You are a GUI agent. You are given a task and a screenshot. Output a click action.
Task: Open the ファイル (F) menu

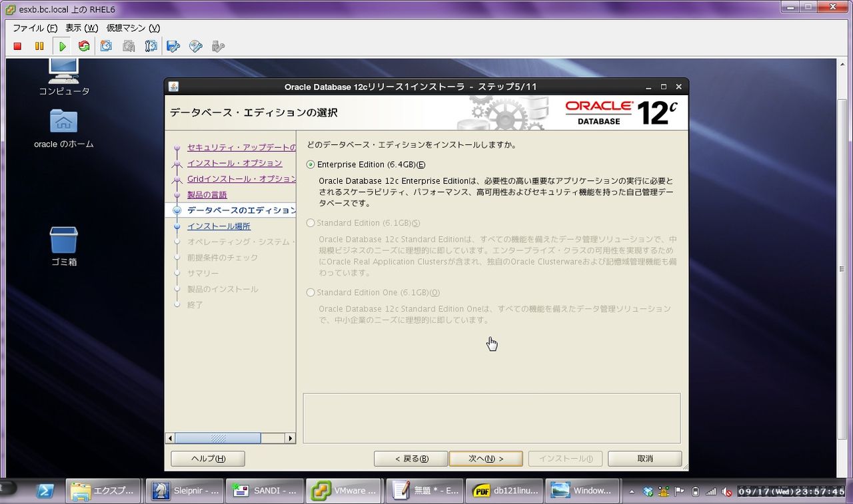[x=35, y=28]
